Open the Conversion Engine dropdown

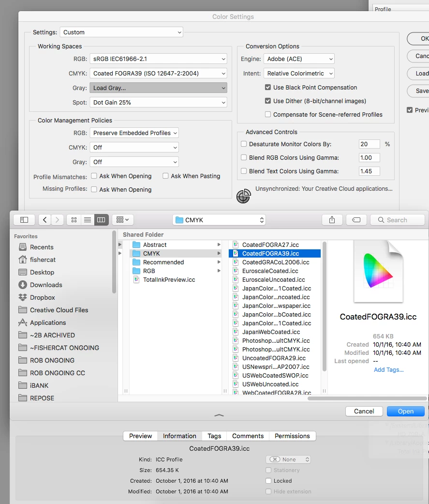pos(299,59)
